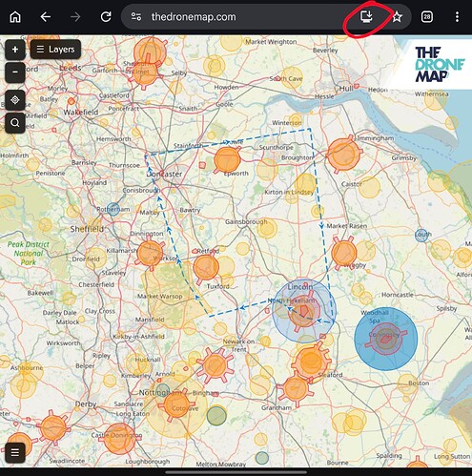
Task: Expand the Layers menu
Action: coord(55,50)
